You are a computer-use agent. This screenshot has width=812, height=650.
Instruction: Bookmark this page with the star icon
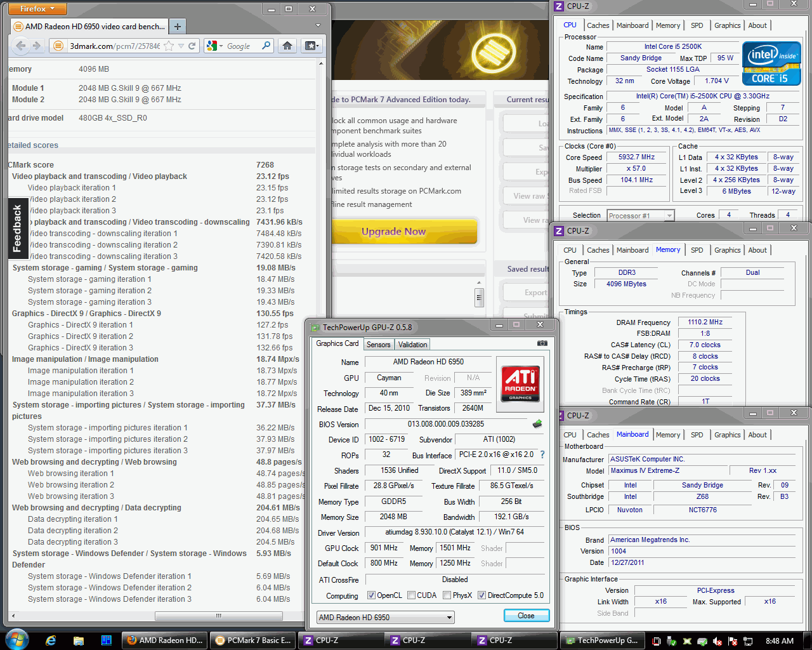pos(169,46)
